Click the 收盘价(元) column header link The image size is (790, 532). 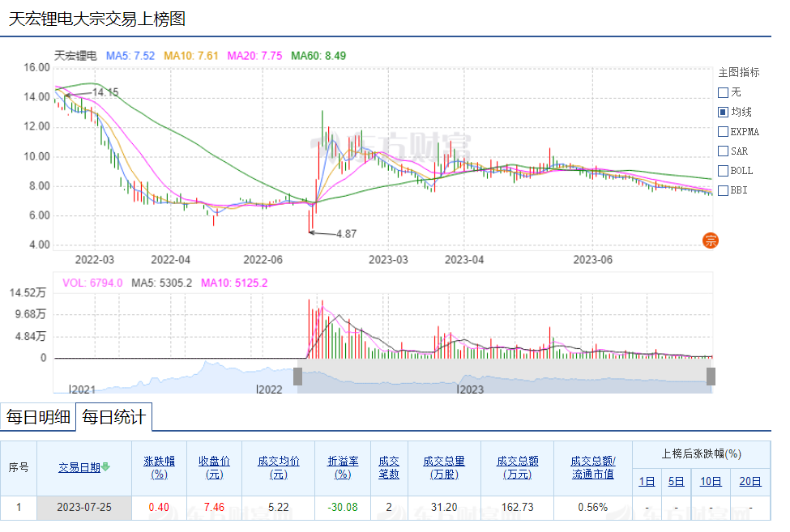[214, 467]
